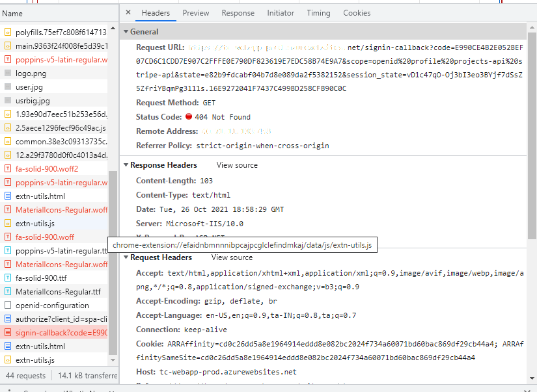
Task: Click the headers panel scrollbar thumb
Action: [x=532, y=136]
